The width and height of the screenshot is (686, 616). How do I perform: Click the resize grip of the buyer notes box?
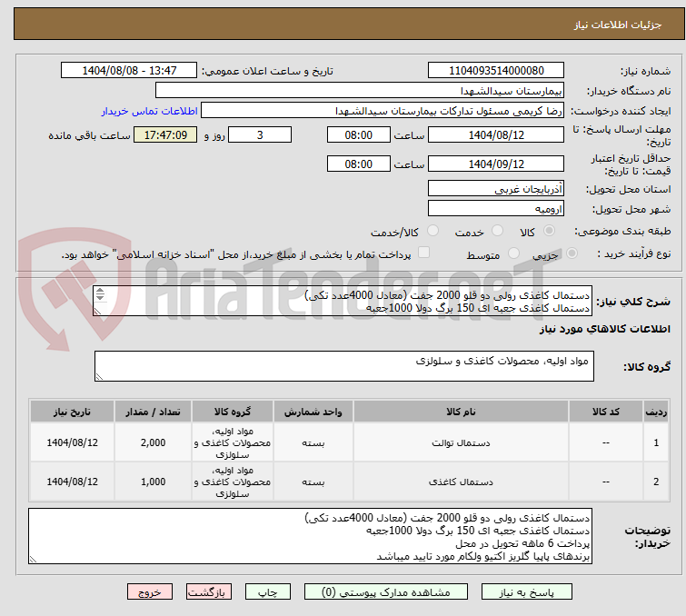[x=33, y=560]
